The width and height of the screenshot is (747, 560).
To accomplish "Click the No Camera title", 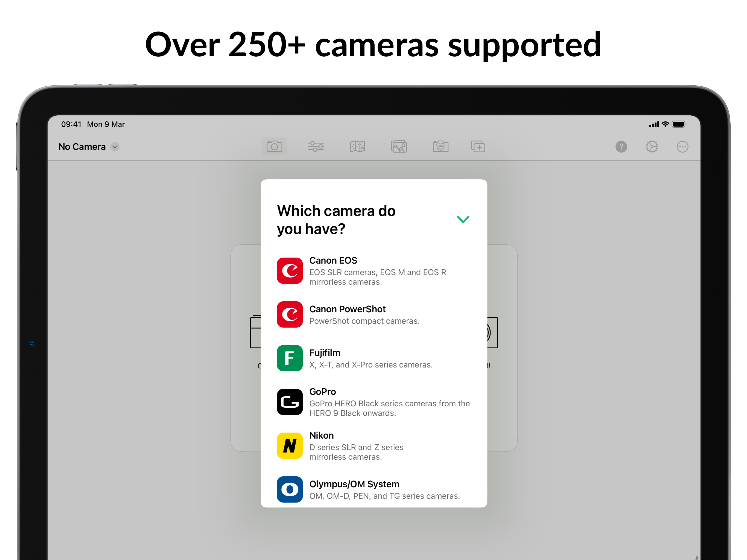I will coord(82,147).
